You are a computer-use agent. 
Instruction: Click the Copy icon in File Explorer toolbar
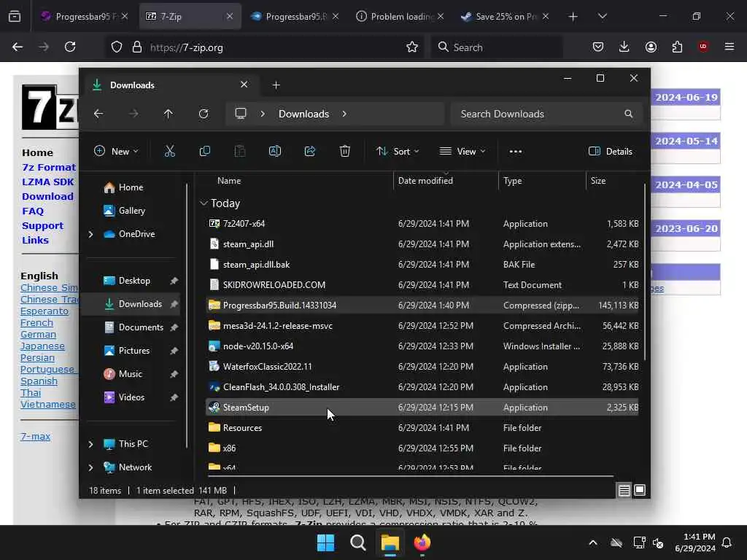(205, 152)
